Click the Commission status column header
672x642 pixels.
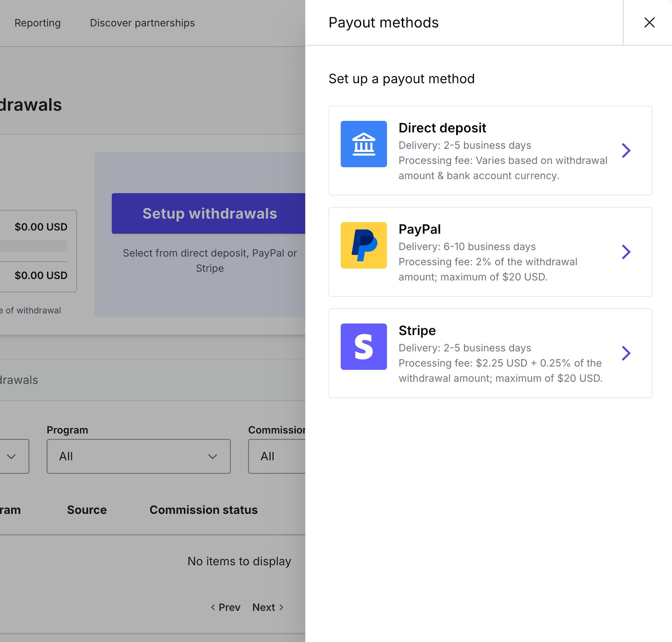(203, 510)
